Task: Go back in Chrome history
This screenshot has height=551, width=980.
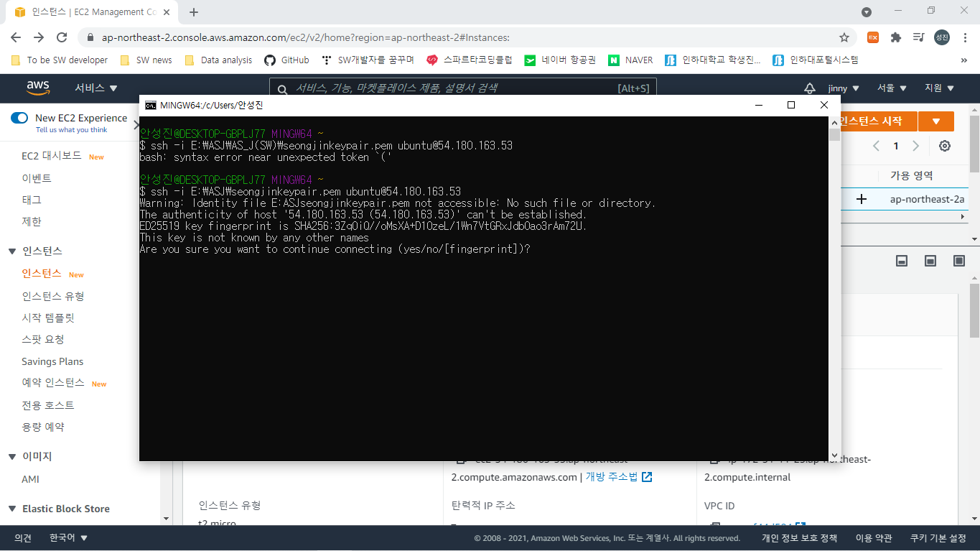Action: pos(16,37)
